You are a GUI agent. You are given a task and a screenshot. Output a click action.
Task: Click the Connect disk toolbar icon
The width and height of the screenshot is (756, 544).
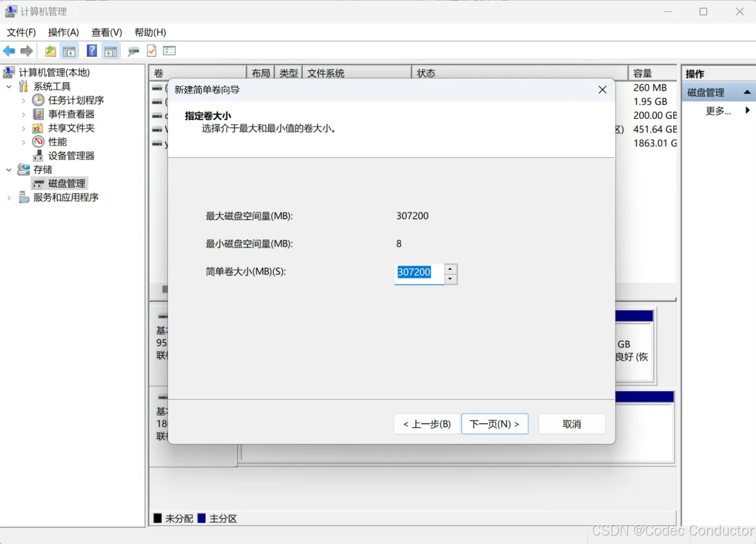pyautogui.click(x=134, y=51)
